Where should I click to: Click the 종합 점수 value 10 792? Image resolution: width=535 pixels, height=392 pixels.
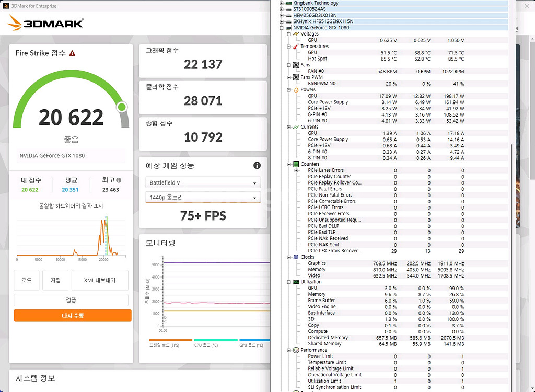203,137
